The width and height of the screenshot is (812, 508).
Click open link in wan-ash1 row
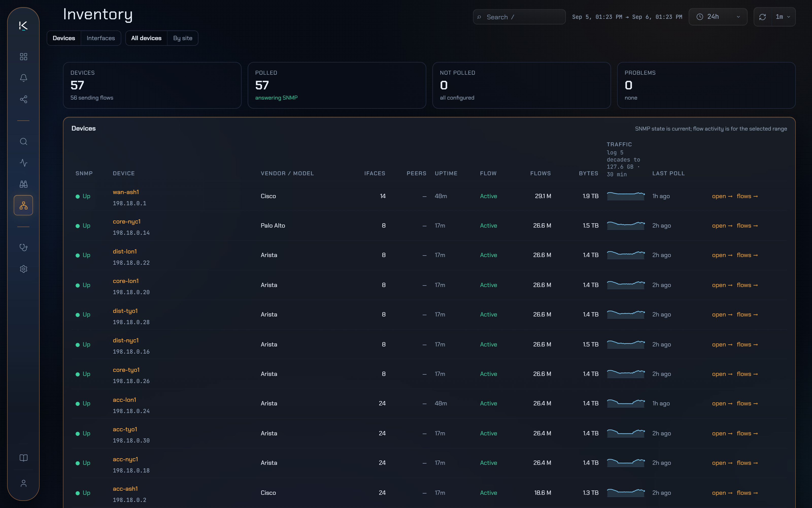pyautogui.click(x=722, y=196)
